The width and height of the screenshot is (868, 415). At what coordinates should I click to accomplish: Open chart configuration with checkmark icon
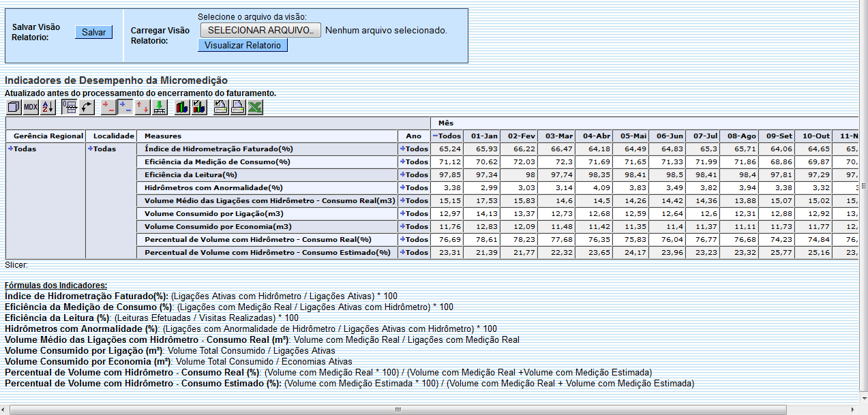[199, 107]
